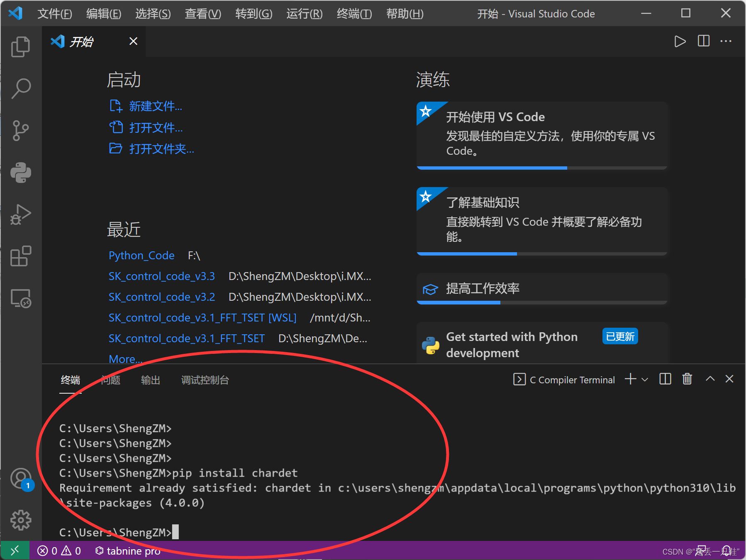Click the Requirement already satisfied output line
The width and height of the screenshot is (746, 560).
397,495
